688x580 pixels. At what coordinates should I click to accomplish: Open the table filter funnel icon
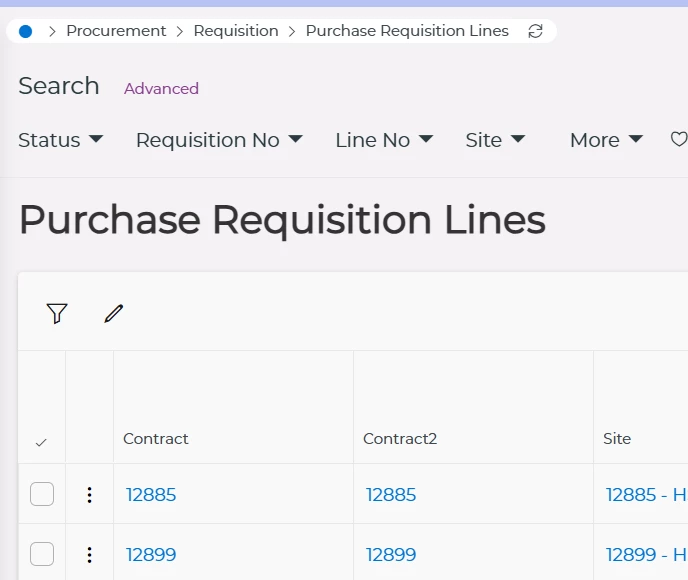point(57,314)
